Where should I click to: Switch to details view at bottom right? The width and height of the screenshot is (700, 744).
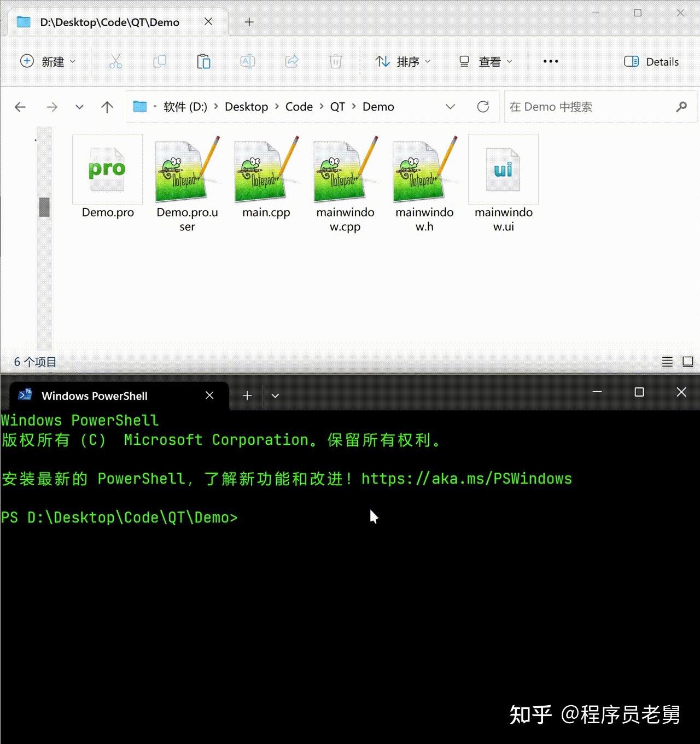667,362
